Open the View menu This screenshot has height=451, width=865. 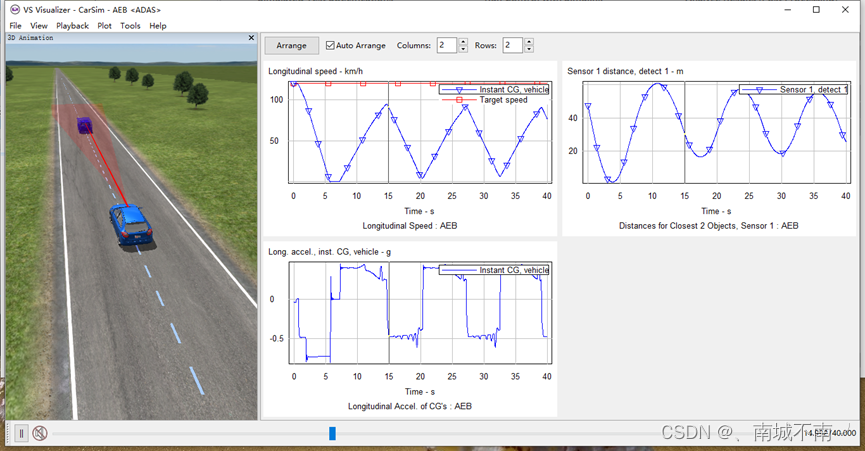[39, 25]
